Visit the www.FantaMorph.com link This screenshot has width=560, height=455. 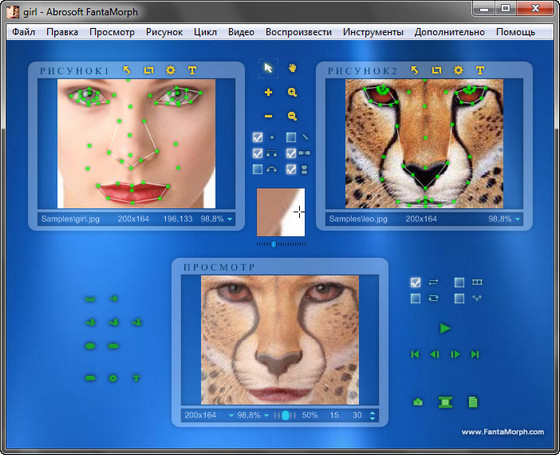click(x=503, y=432)
